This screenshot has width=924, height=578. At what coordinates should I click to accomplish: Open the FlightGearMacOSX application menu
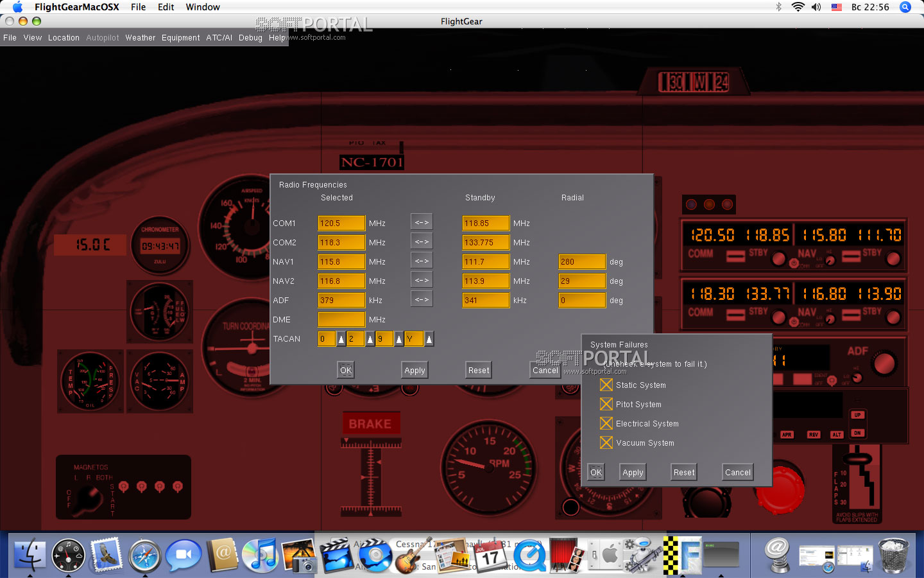[x=77, y=7]
